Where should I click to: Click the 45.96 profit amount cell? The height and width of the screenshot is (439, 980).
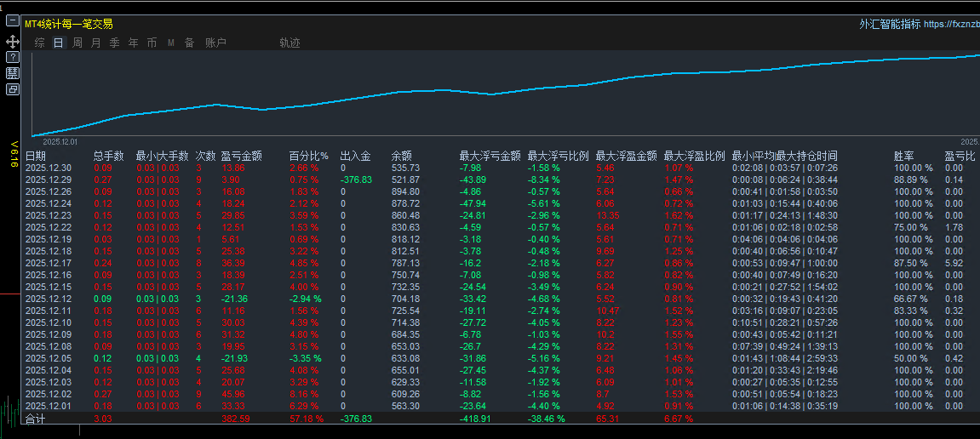tap(233, 394)
